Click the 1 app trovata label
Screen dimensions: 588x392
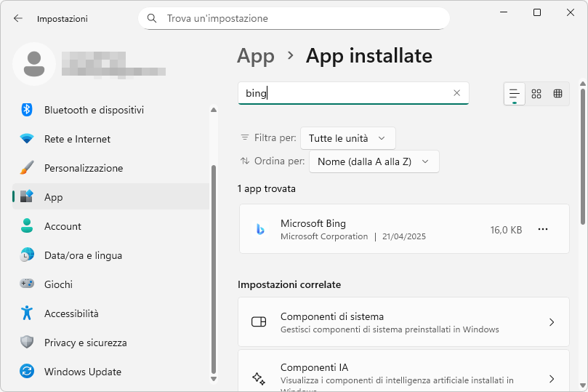coord(267,188)
